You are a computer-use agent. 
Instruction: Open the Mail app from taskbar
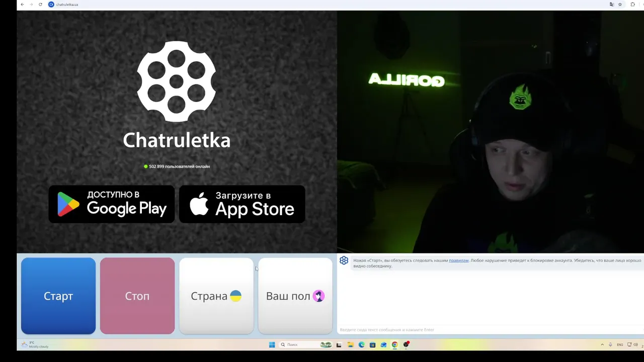383,344
